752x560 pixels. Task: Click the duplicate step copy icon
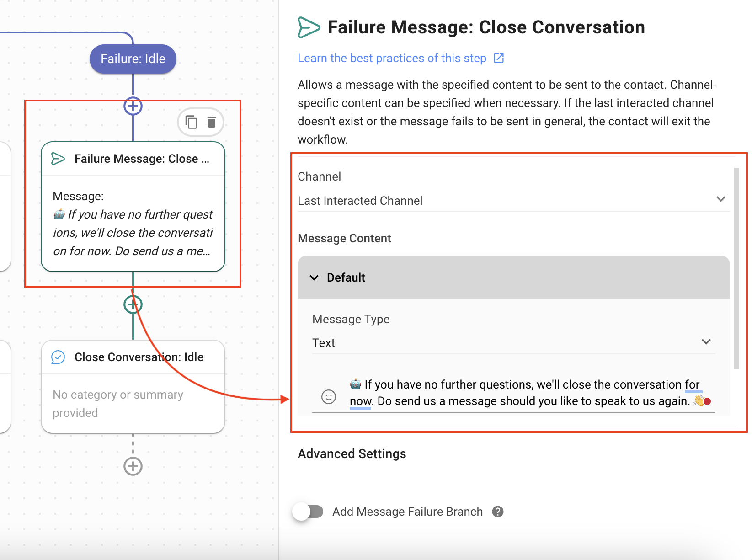(x=191, y=122)
